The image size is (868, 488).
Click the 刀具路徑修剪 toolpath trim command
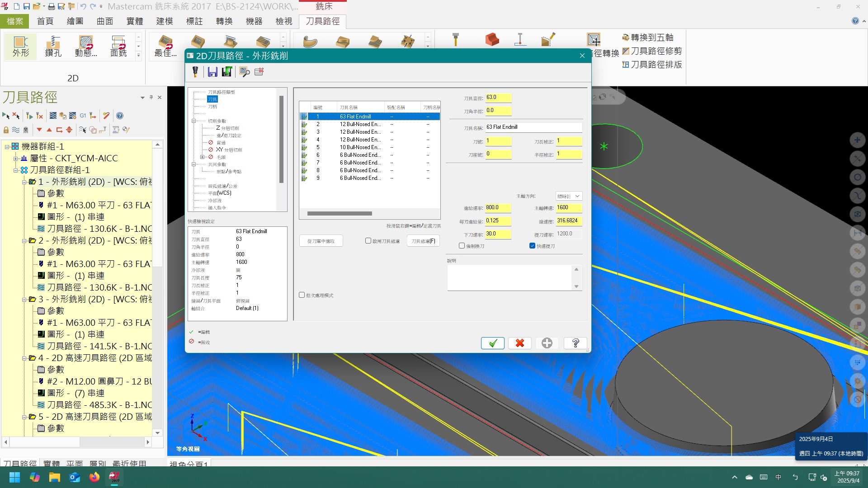pyautogui.click(x=652, y=51)
